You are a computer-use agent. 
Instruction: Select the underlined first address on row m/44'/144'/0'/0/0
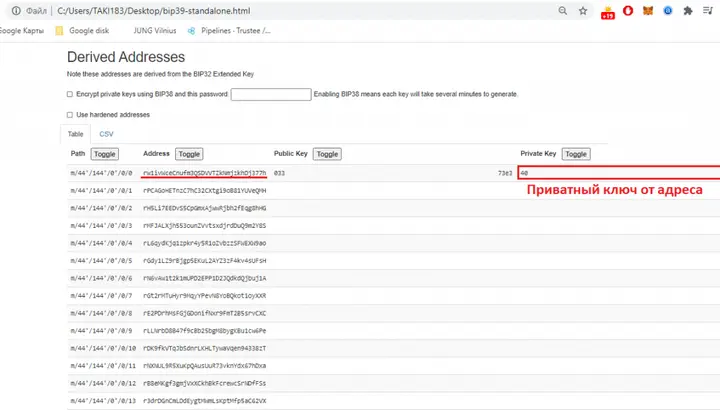(x=204, y=173)
